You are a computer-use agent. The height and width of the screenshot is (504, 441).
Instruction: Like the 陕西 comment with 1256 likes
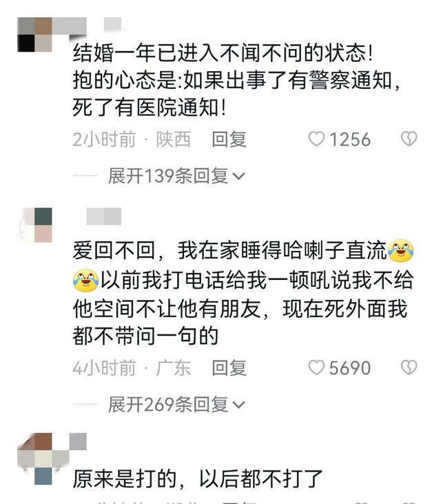click(x=316, y=139)
